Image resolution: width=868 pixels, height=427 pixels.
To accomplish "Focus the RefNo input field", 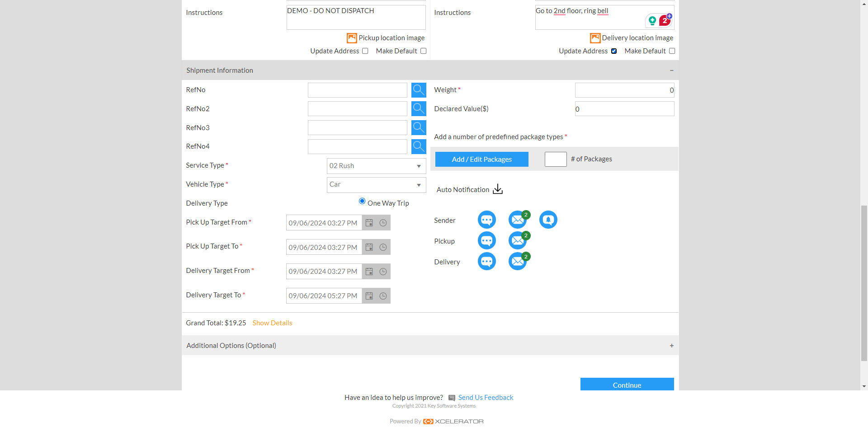I will click(x=358, y=90).
